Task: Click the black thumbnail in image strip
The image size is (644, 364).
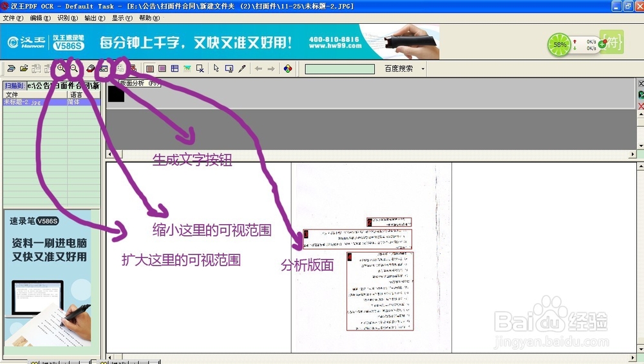Action: coord(116,93)
